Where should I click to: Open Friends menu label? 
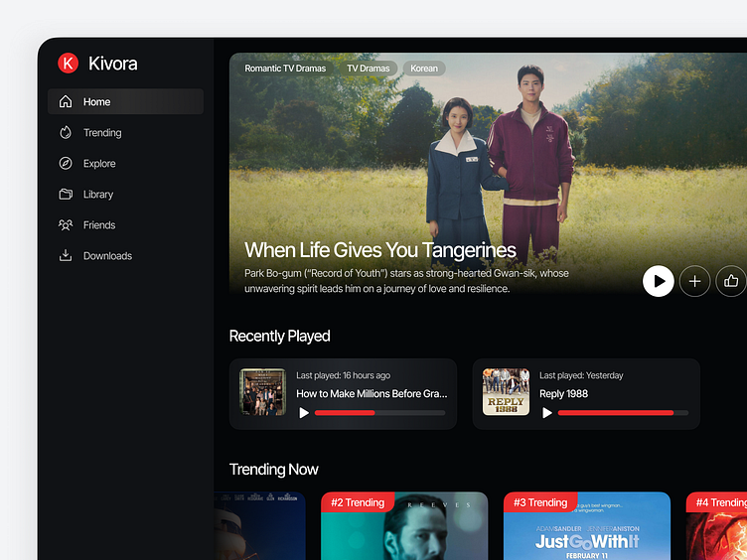click(x=99, y=225)
